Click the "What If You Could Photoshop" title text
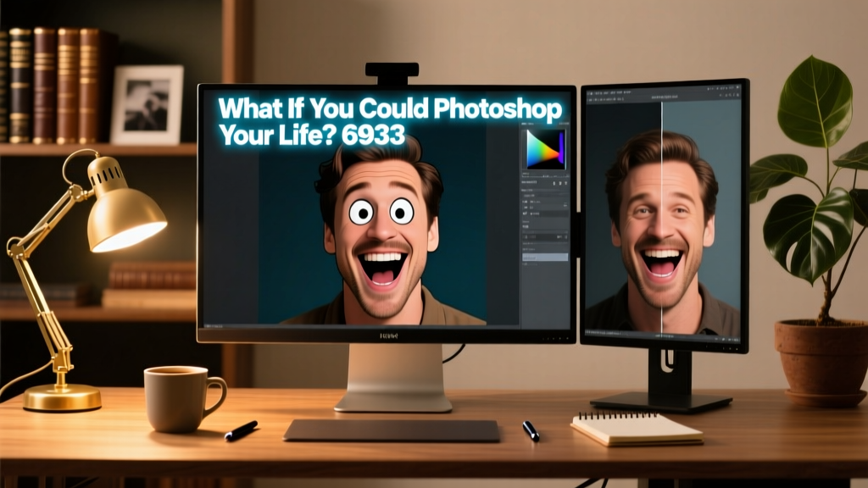The width and height of the screenshot is (868, 488). coord(390,108)
